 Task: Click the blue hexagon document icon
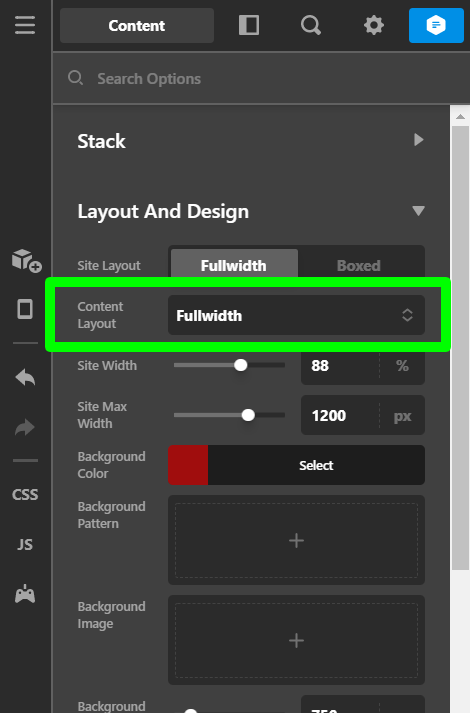436,25
